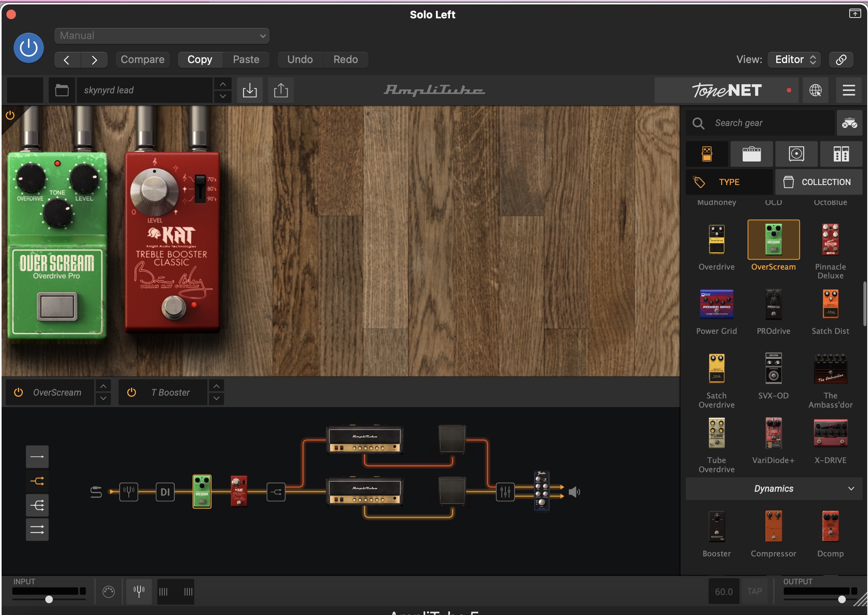
Task: Select the X-DRIVE pedal
Action: coord(831,433)
